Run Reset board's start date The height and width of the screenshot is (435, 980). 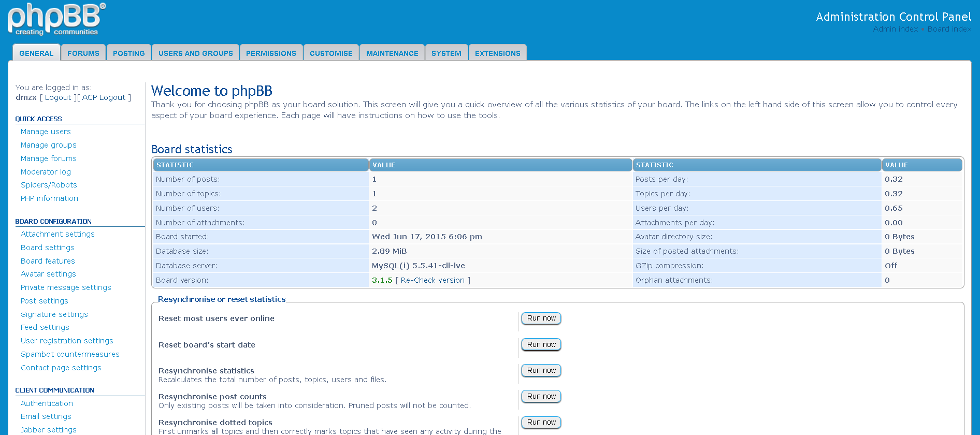pos(541,344)
